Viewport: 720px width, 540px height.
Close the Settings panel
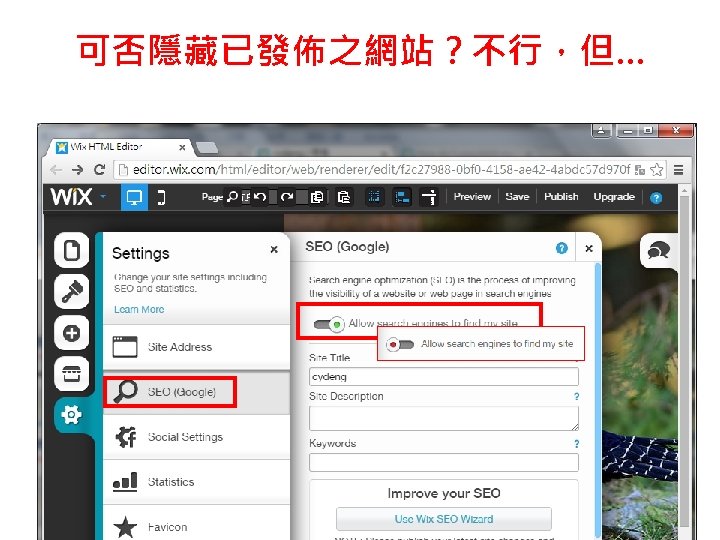coord(274,249)
